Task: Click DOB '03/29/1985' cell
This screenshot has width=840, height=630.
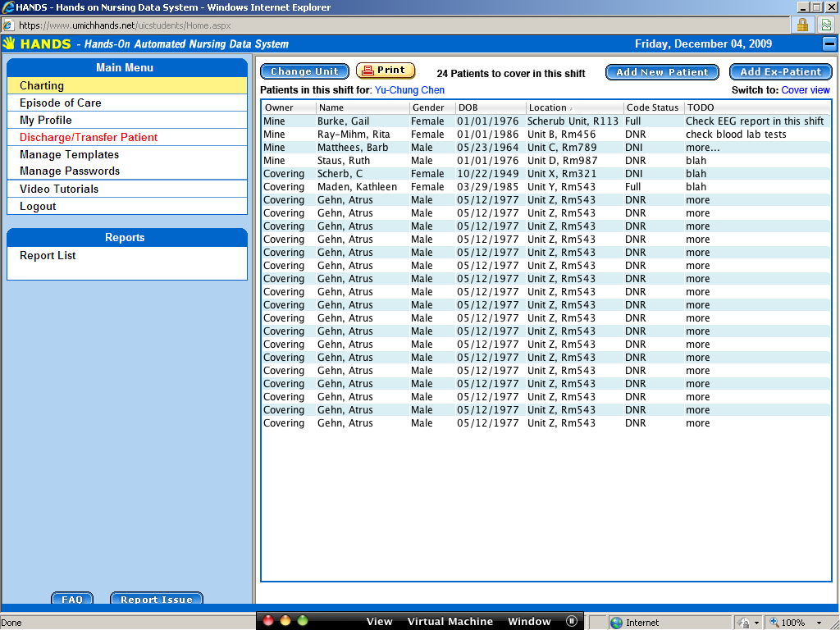Action: pyautogui.click(x=487, y=187)
